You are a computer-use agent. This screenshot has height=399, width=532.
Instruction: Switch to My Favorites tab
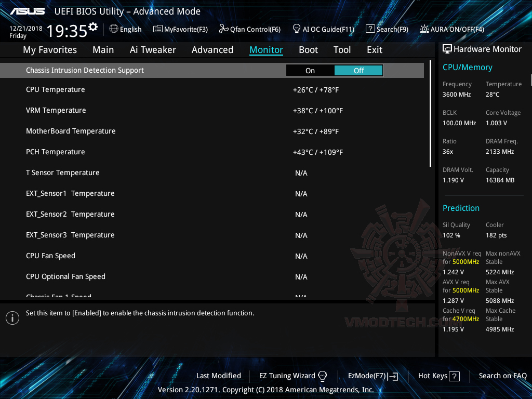click(x=50, y=50)
